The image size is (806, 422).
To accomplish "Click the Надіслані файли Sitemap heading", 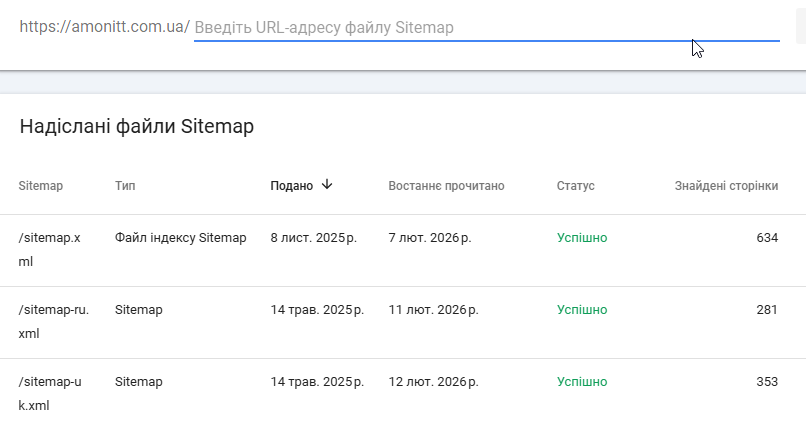I will tap(137, 126).
